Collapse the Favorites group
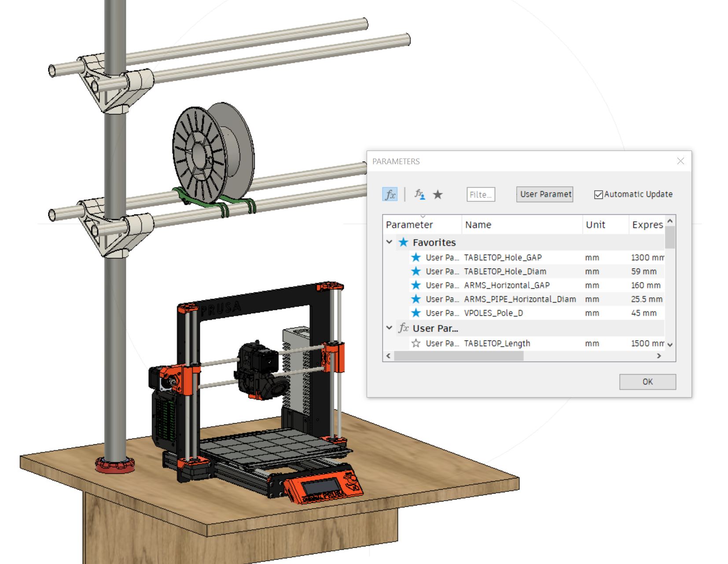The image size is (728, 564). click(389, 242)
